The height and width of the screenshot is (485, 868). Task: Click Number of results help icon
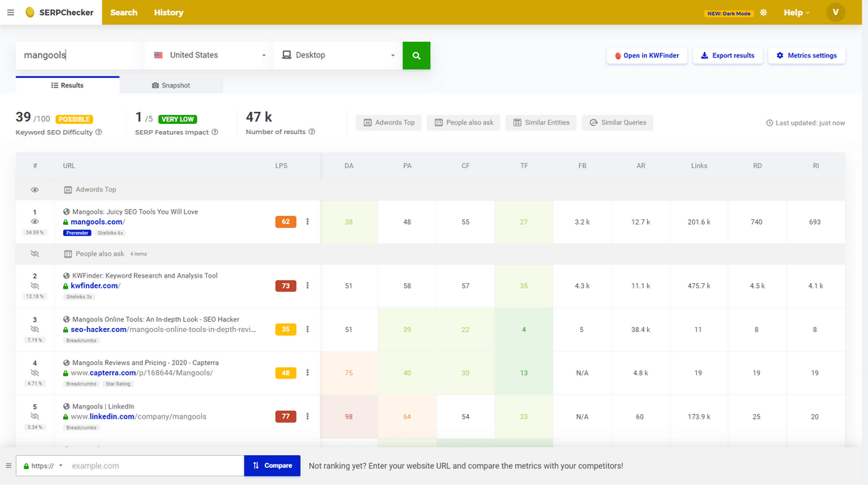tap(312, 132)
